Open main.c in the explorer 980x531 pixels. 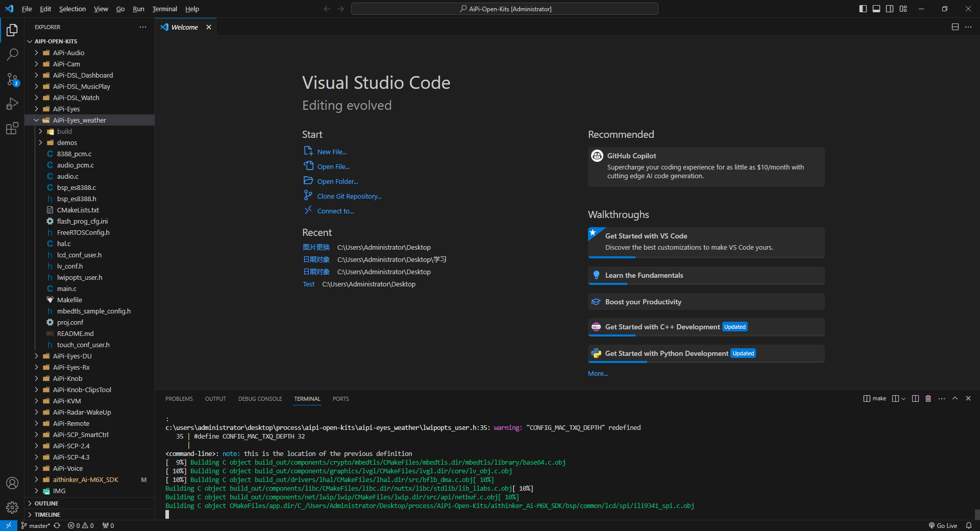(x=89, y=288)
